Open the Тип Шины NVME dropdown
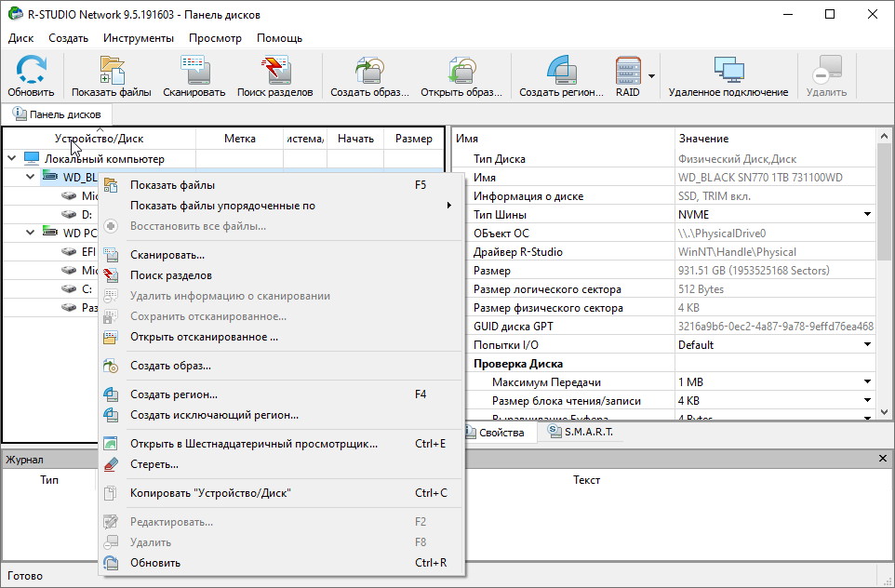 tap(867, 215)
